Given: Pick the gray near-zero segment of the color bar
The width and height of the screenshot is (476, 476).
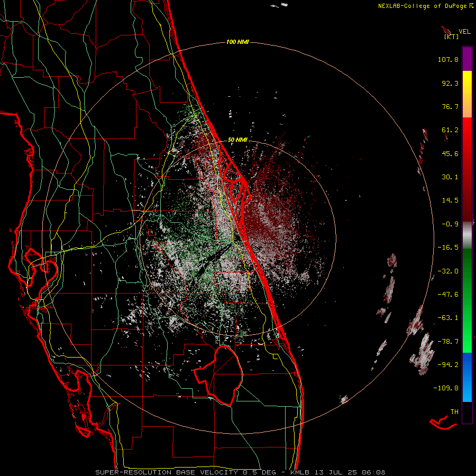Looking at the screenshot, I should pyautogui.click(x=467, y=234).
